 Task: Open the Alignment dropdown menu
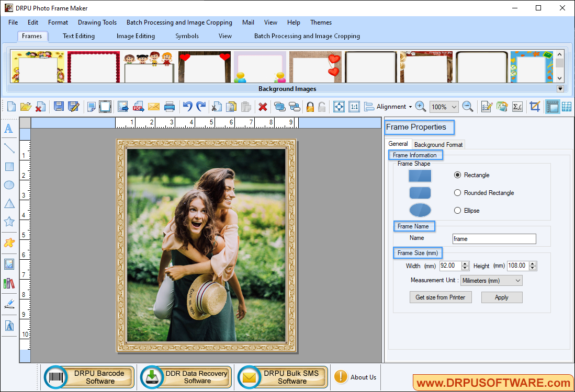390,106
